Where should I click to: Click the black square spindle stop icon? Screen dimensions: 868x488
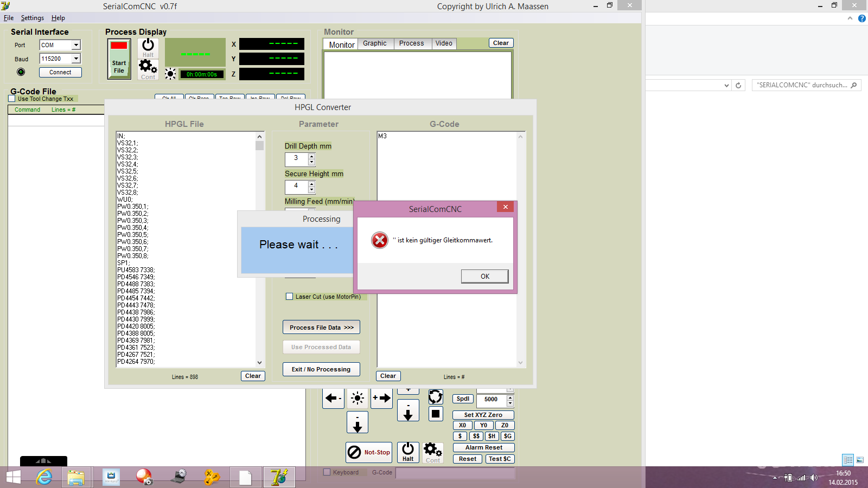436,414
